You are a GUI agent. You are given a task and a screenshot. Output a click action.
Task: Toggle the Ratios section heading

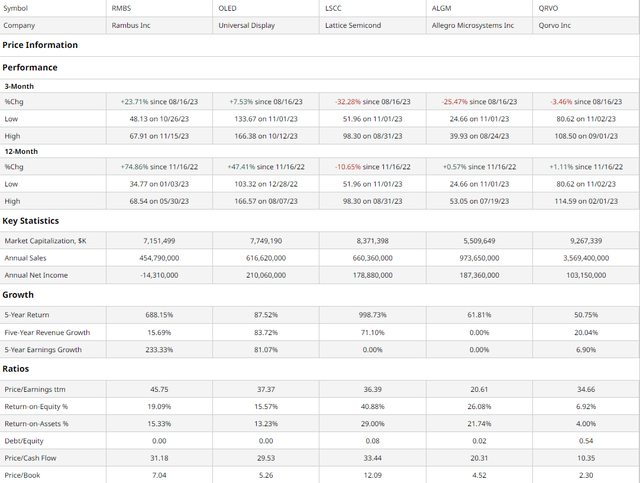click(x=16, y=369)
